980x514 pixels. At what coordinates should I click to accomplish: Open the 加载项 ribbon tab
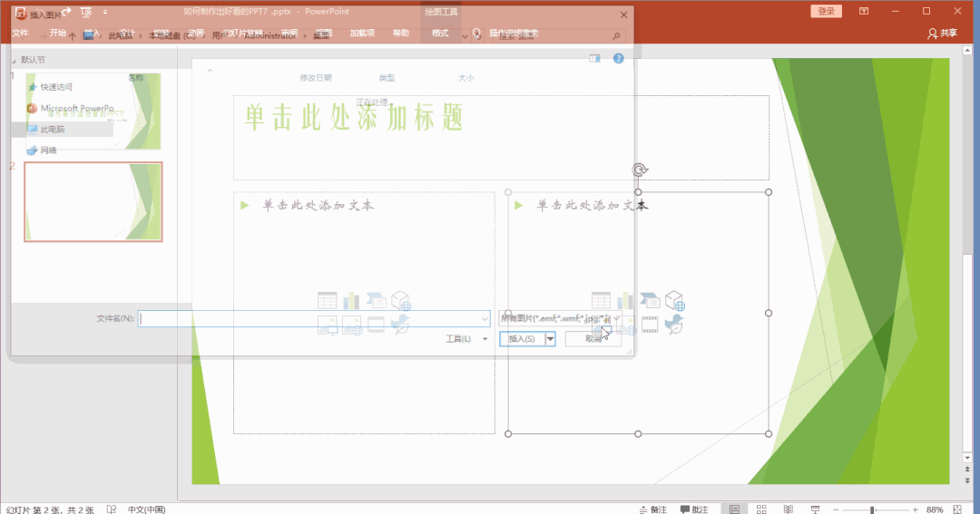point(362,33)
